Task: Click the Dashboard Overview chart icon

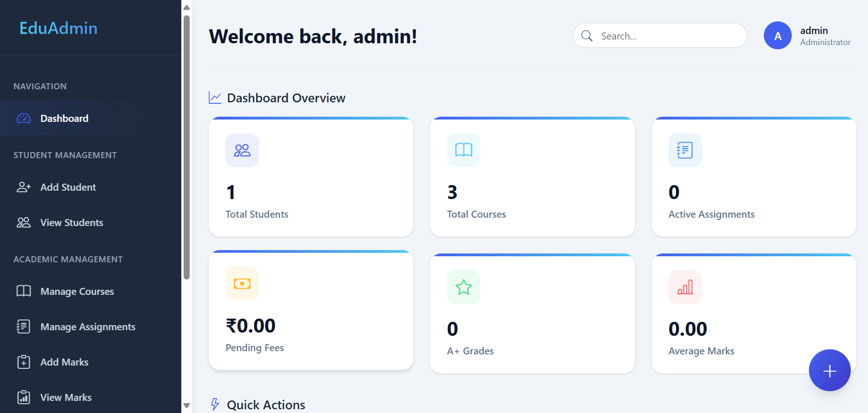Action: pyautogui.click(x=215, y=98)
